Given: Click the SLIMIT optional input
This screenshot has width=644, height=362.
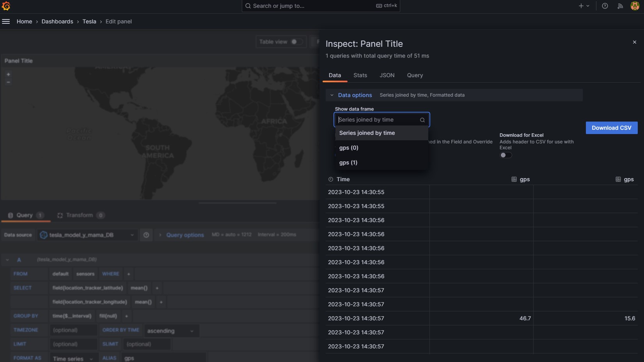Looking at the screenshot, I should coord(147,344).
